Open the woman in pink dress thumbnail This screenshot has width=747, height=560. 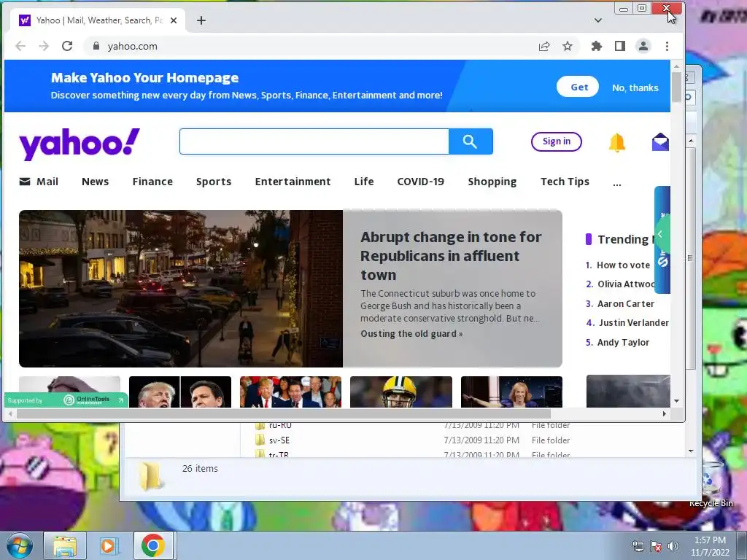(511, 392)
